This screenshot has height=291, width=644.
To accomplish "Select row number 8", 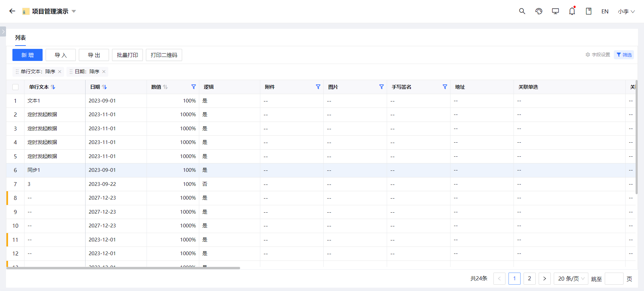I will (x=15, y=198).
